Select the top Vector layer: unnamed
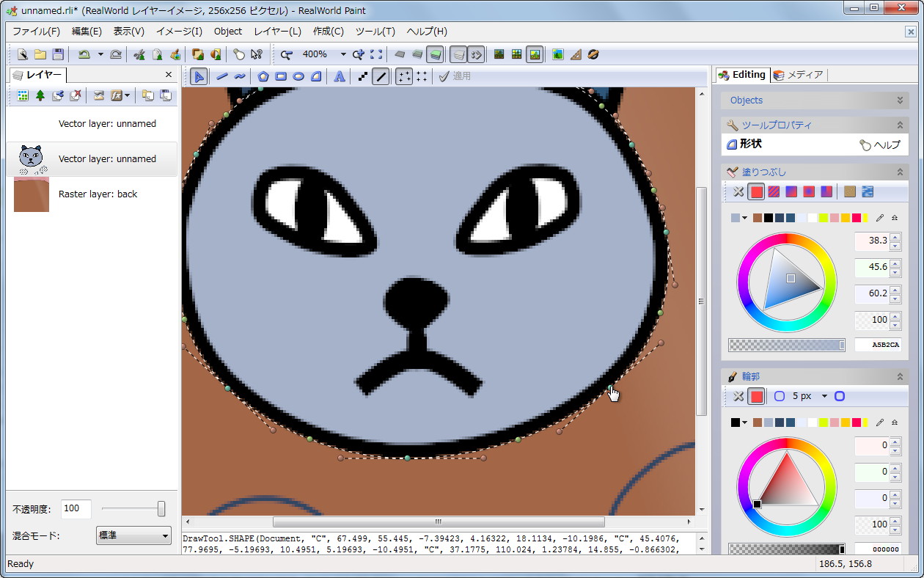This screenshot has width=924, height=578. (92, 124)
